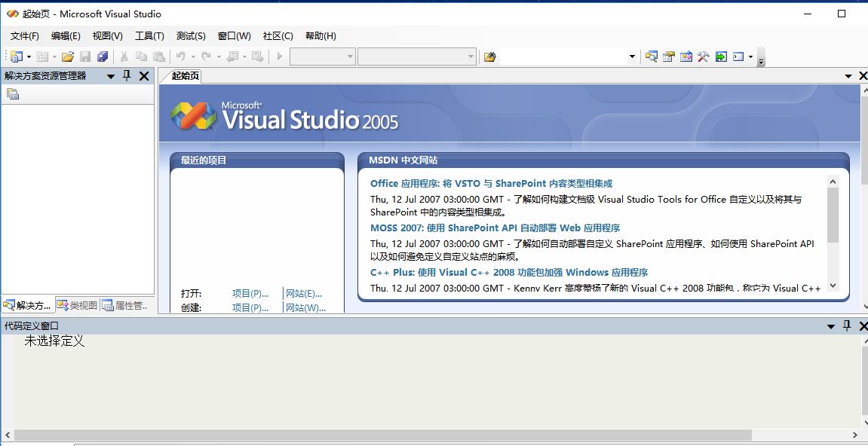Switch to the 属性管.. tab

coord(126,305)
